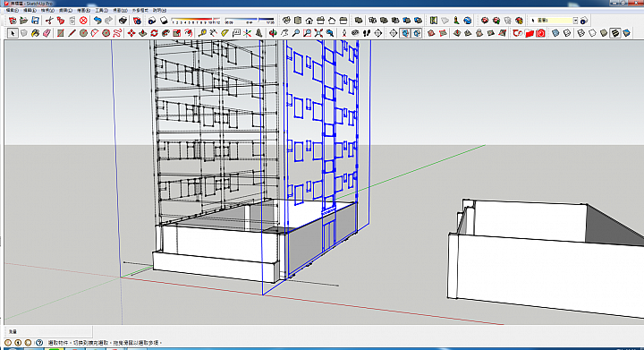
Task: Toggle section cuts display
Action: (417, 33)
